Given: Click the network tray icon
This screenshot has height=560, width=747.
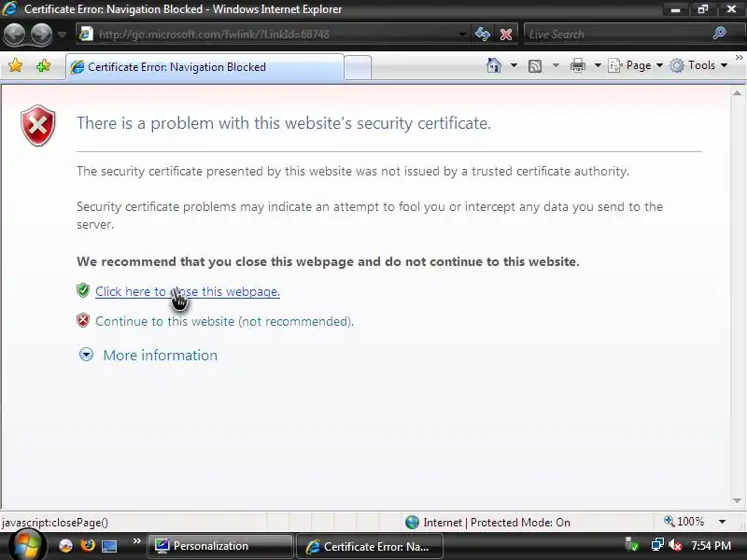Looking at the screenshot, I should point(657,545).
